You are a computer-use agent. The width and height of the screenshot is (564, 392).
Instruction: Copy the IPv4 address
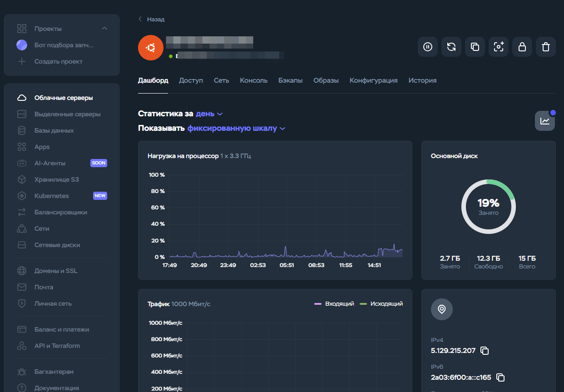point(485,351)
